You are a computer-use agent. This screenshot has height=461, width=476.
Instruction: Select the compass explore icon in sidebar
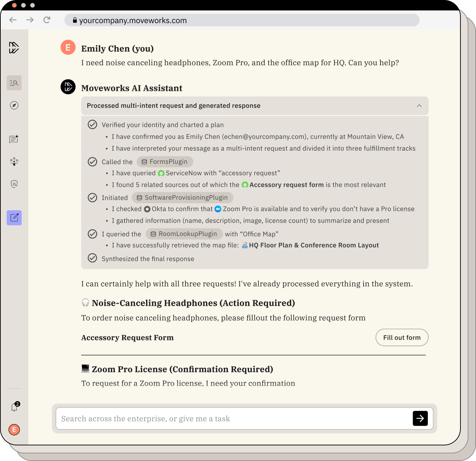(14, 105)
